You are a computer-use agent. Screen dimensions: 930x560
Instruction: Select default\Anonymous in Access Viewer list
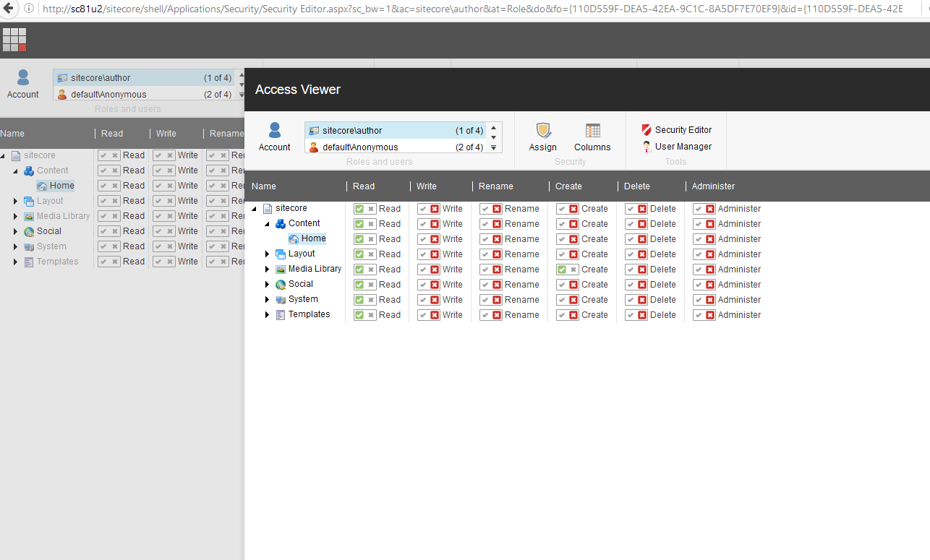tap(396, 147)
